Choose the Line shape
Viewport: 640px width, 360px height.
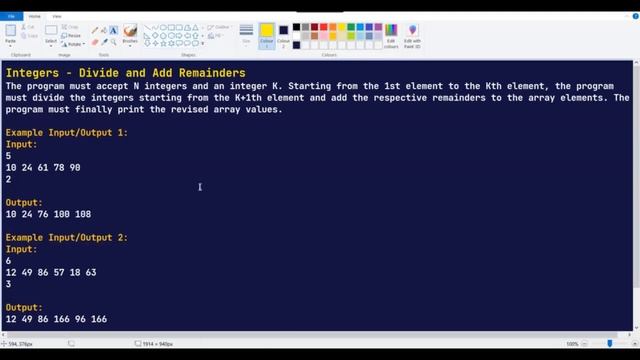coord(147,28)
